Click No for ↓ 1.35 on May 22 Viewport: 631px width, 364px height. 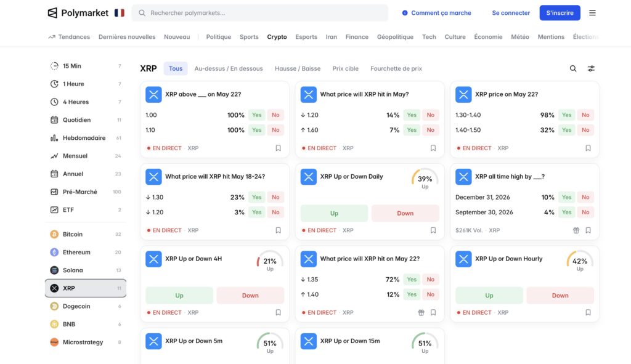tap(430, 280)
